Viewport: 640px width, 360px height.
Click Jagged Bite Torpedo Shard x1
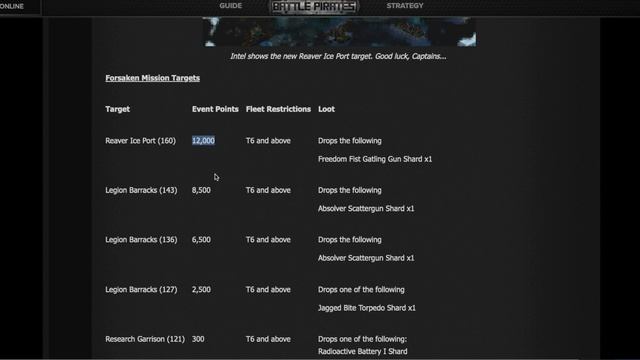click(x=367, y=308)
